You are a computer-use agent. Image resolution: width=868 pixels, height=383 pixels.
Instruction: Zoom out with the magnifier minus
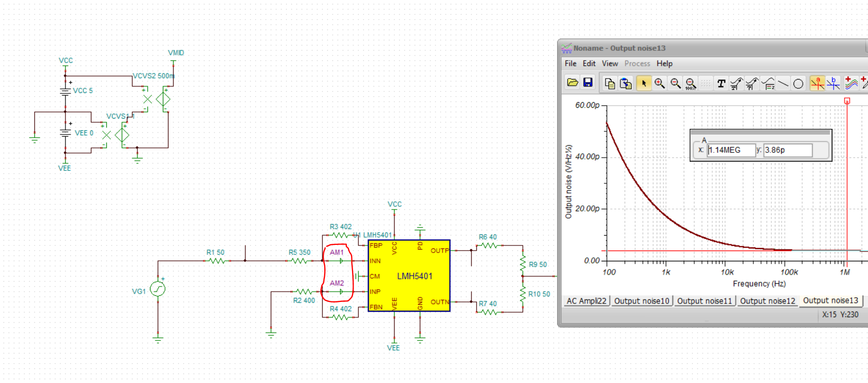[x=675, y=83]
